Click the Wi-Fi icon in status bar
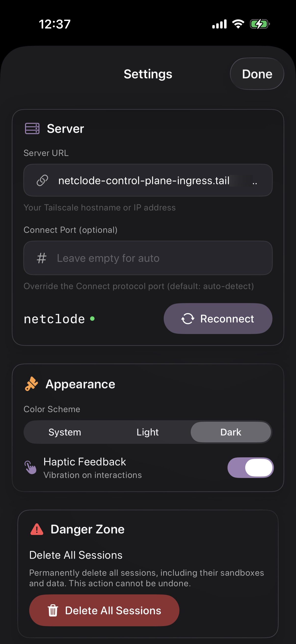This screenshot has width=296, height=644. [x=238, y=24]
